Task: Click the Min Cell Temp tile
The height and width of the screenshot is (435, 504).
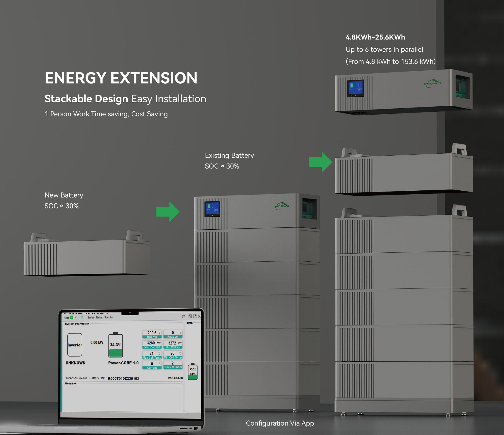Action: click(x=173, y=355)
